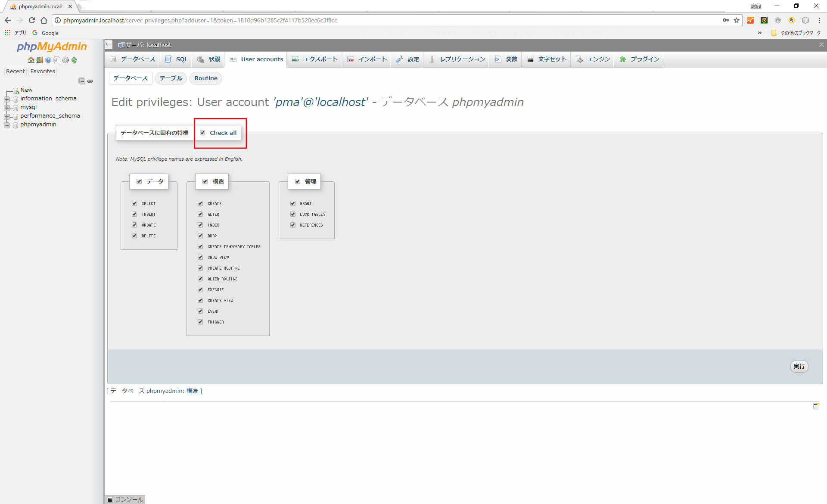Open the phpmyadmin database in tree
827x504 pixels.
38,124
